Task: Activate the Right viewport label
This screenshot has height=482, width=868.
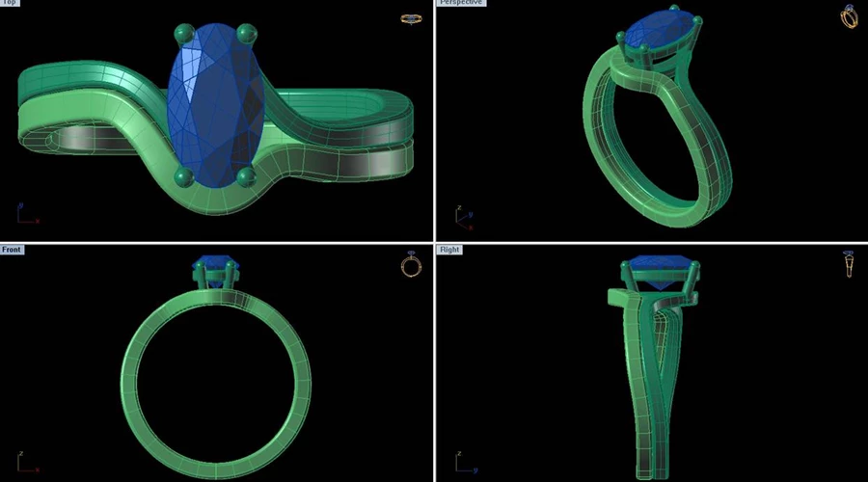Action: pos(449,250)
